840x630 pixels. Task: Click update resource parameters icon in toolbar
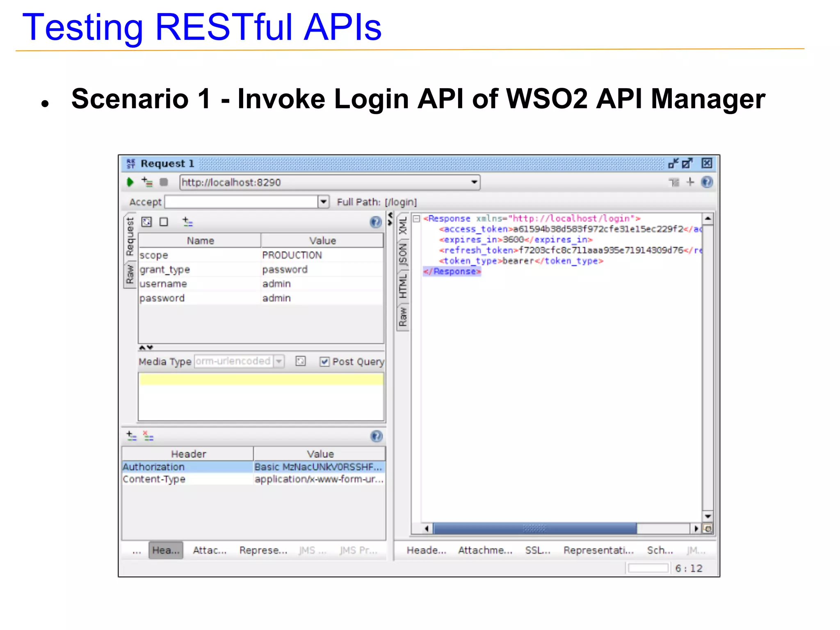click(x=674, y=182)
